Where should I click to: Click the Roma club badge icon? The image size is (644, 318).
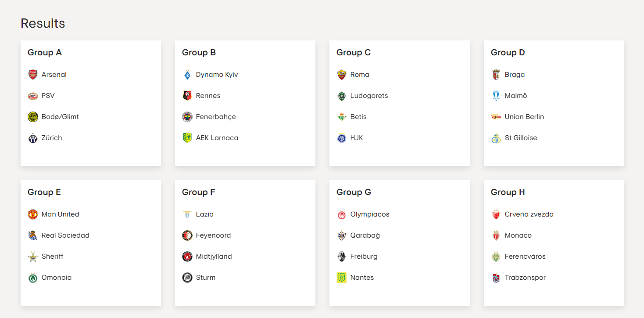tap(342, 75)
